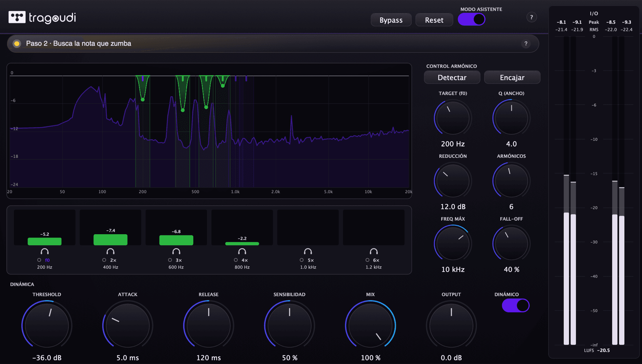Enable the 4× band radio button

(236, 260)
